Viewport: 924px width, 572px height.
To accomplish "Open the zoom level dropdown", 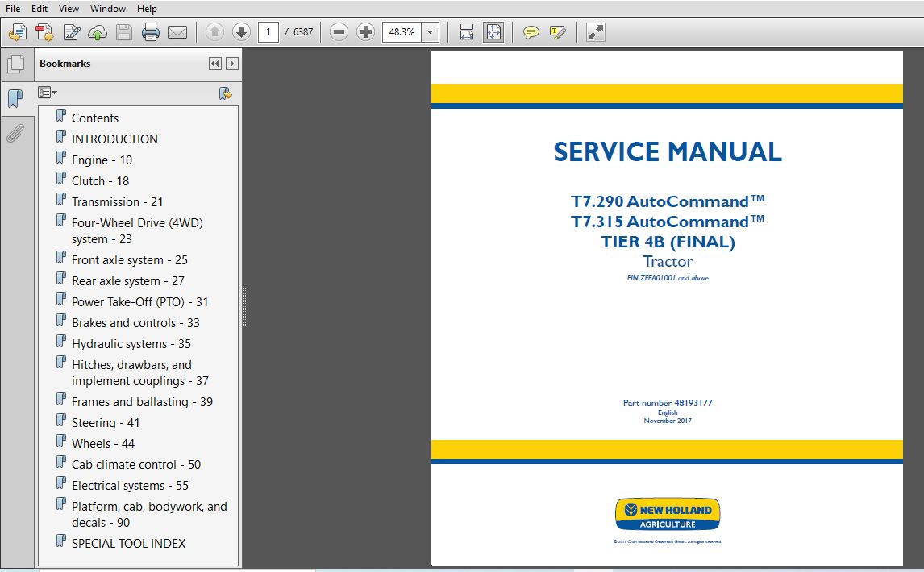I will (431, 31).
